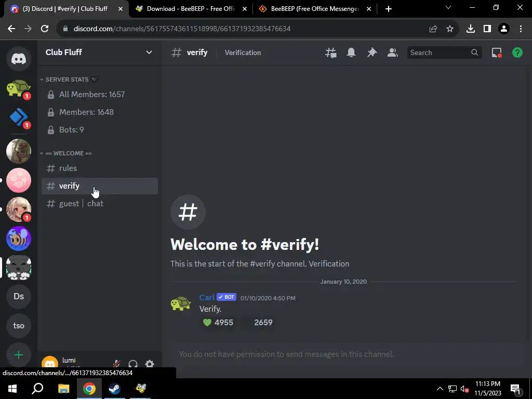Open Steam from the taskbar
The image size is (532, 399).
tap(115, 389)
